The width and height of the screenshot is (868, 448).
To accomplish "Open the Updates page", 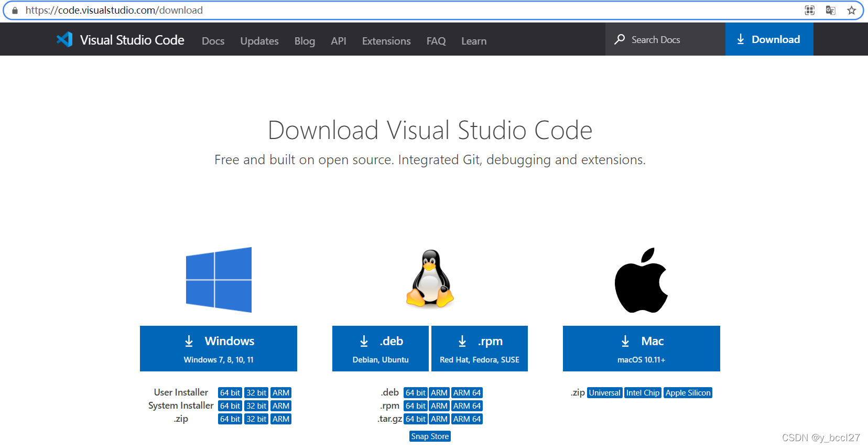I will pyautogui.click(x=259, y=41).
